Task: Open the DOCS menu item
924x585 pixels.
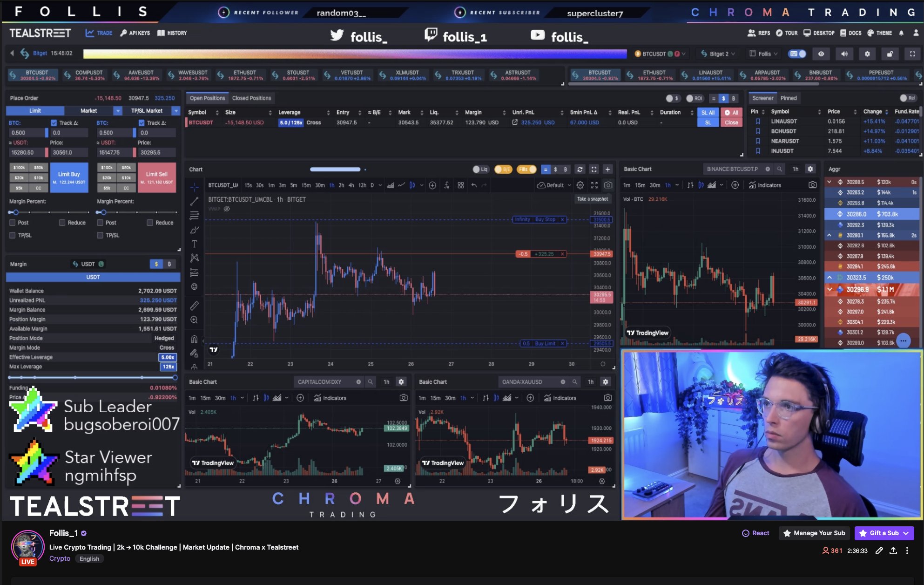Action: click(x=851, y=33)
